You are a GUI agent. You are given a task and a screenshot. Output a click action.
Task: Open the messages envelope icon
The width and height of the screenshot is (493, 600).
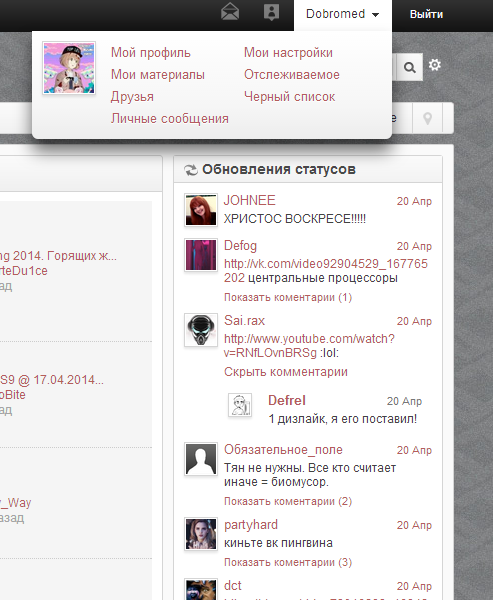230,11
